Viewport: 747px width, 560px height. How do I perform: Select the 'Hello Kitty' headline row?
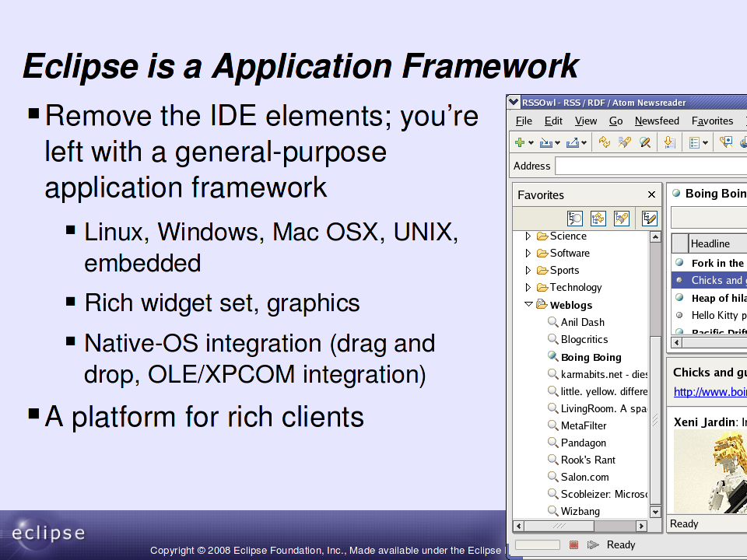(x=710, y=315)
